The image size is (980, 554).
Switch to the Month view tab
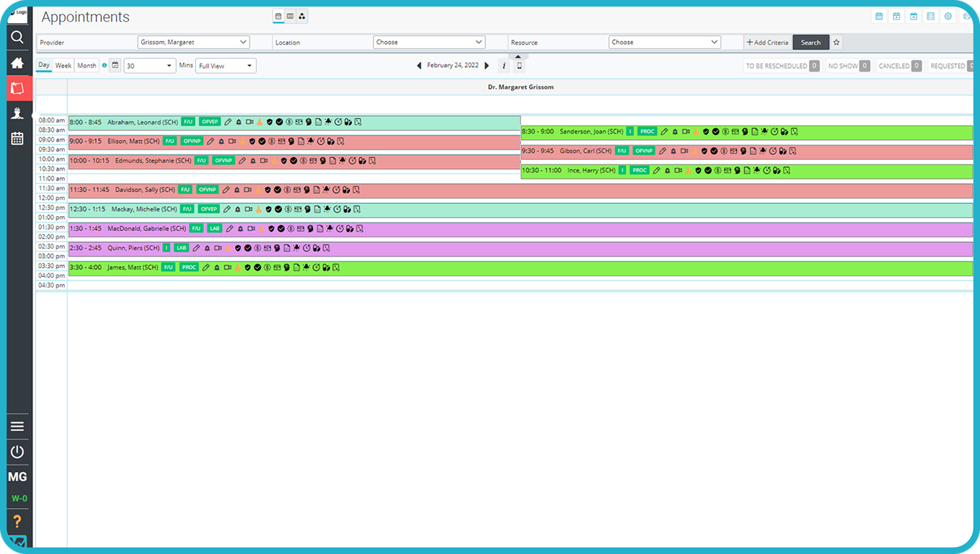pos(86,66)
